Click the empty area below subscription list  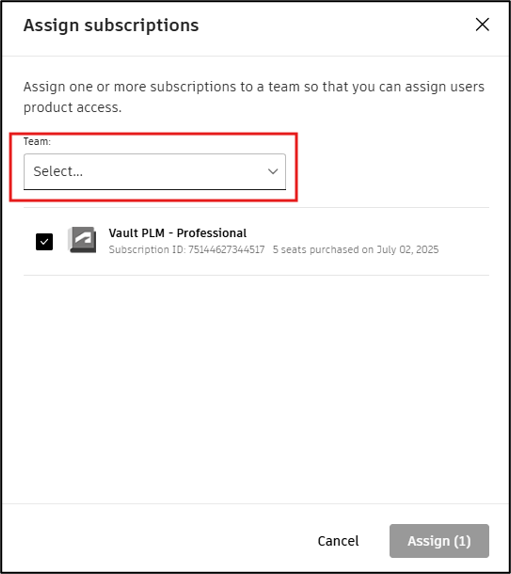pos(256,389)
